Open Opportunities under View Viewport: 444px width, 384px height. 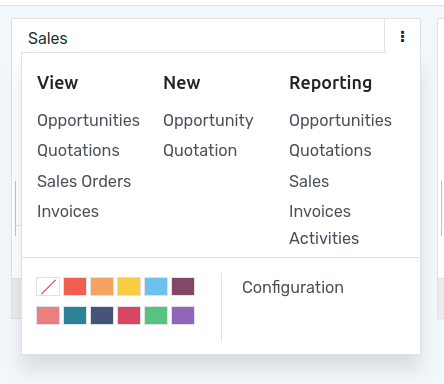click(88, 121)
